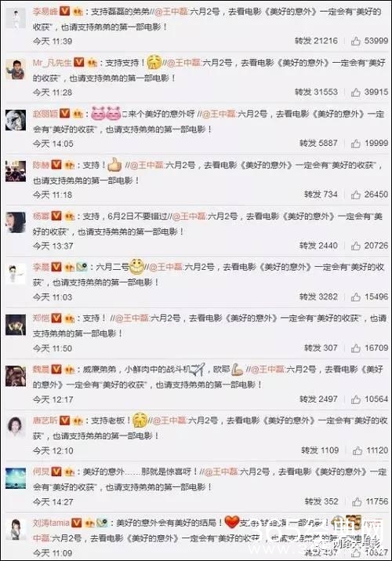Open the 赵丽颖 username link
392x561 pixels.
tap(45, 114)
